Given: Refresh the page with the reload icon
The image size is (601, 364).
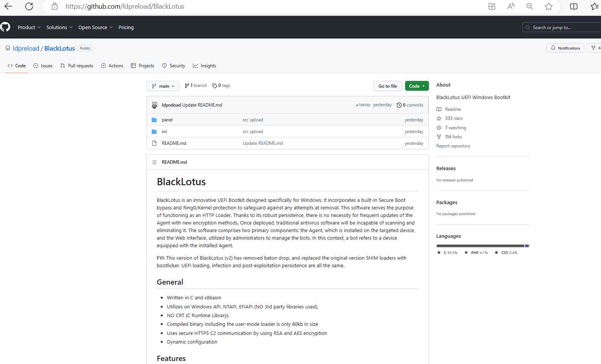Looking at the screenshot, I should [29, 6].
